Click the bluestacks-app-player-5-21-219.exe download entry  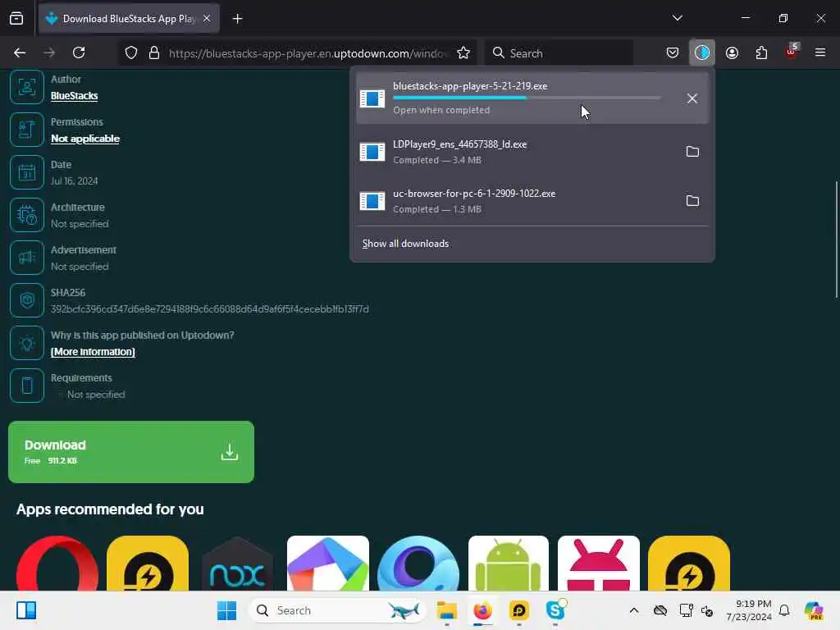532,98
